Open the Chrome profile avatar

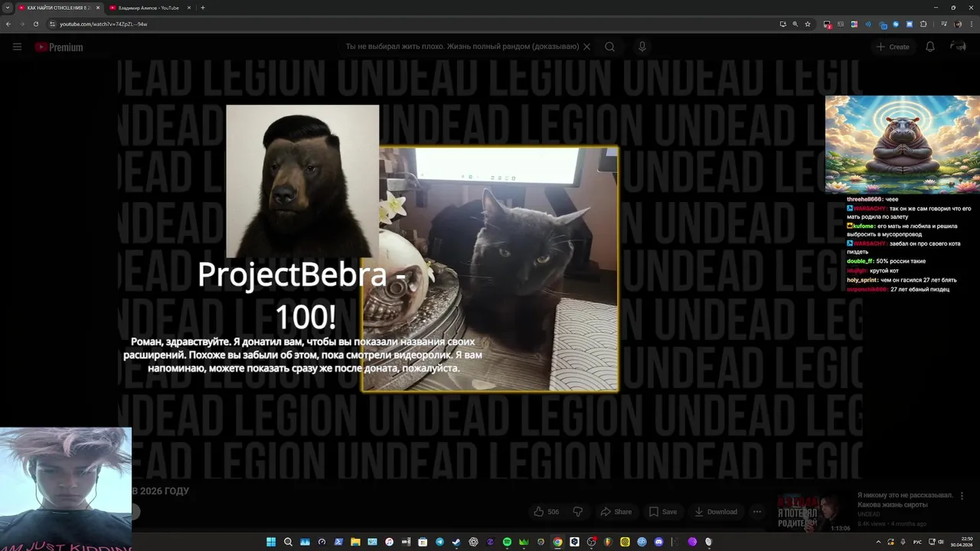[958, 24]
